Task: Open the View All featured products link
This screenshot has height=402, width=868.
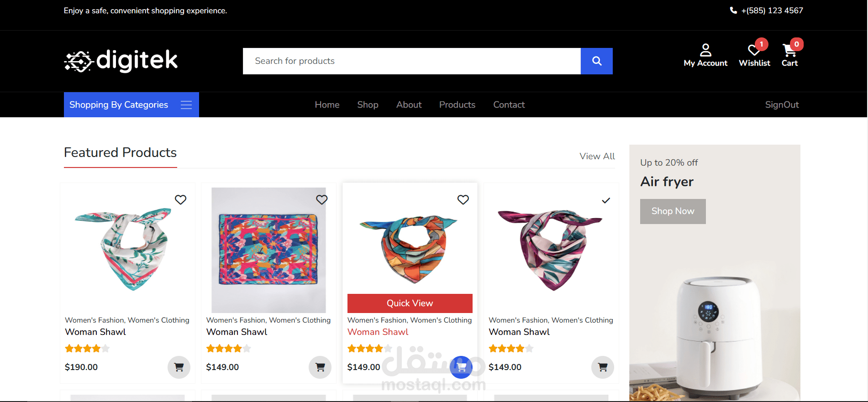Action: (597, 156)
